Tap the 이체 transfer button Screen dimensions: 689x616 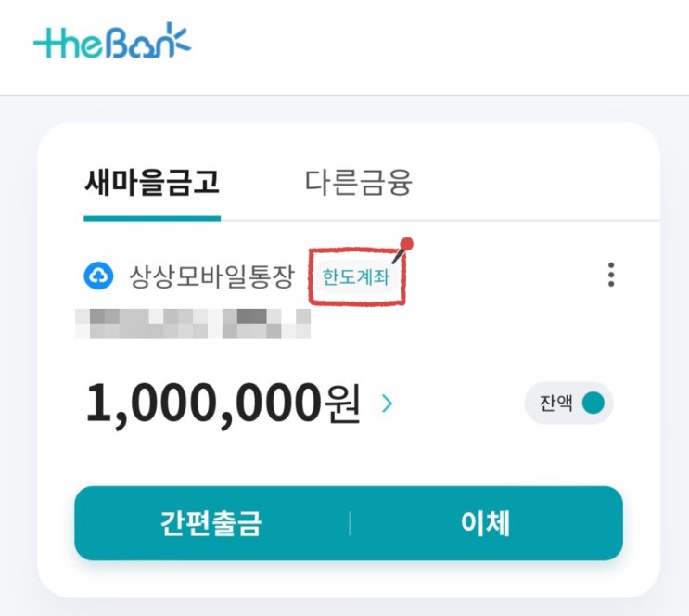pos(485,522)
